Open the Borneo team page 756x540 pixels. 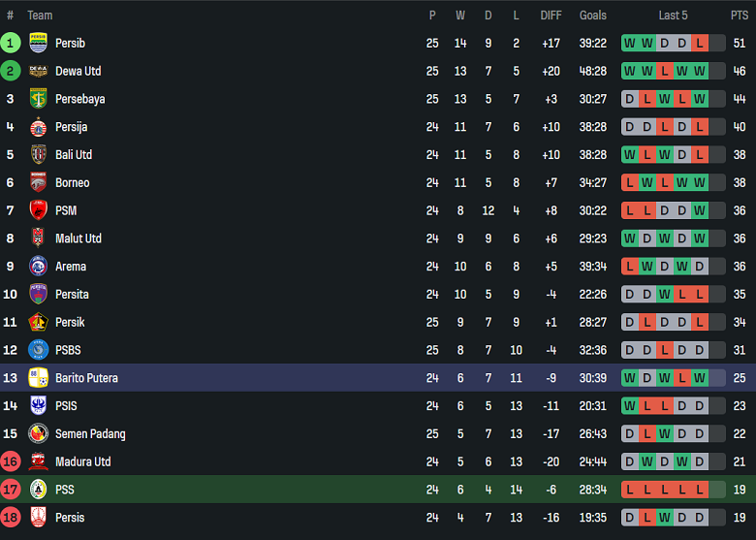tap(72, 182)
